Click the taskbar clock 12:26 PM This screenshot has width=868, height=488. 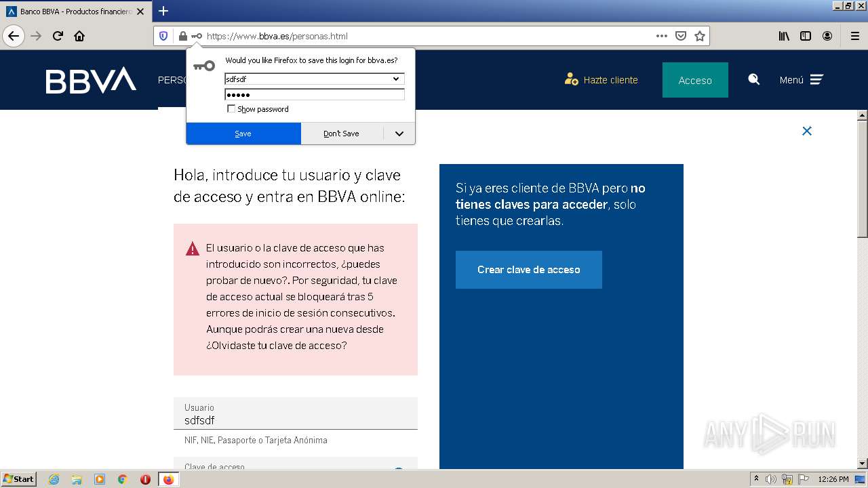click(833, 479)
